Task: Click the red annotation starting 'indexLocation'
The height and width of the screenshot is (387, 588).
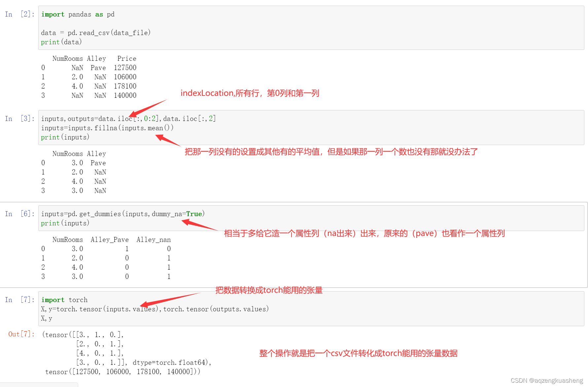Action: (x=250, y=93)
